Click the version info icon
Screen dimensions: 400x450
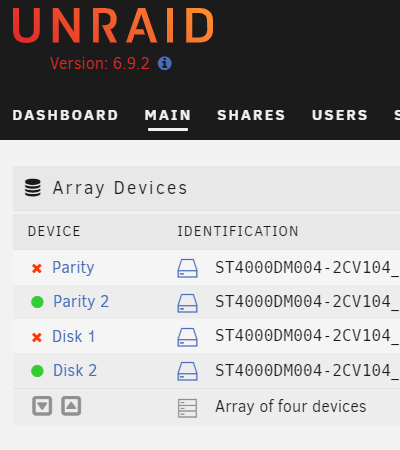pos(165,63)
